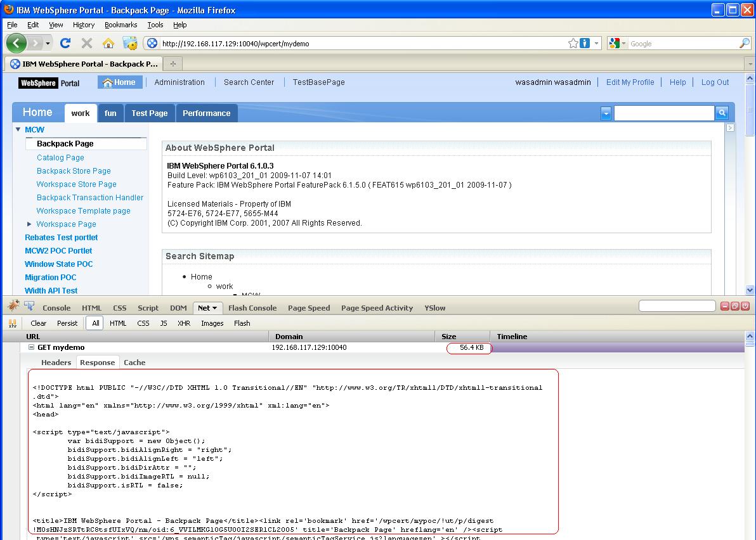Click the Firebug bug icon

click(x=13, y=305)
